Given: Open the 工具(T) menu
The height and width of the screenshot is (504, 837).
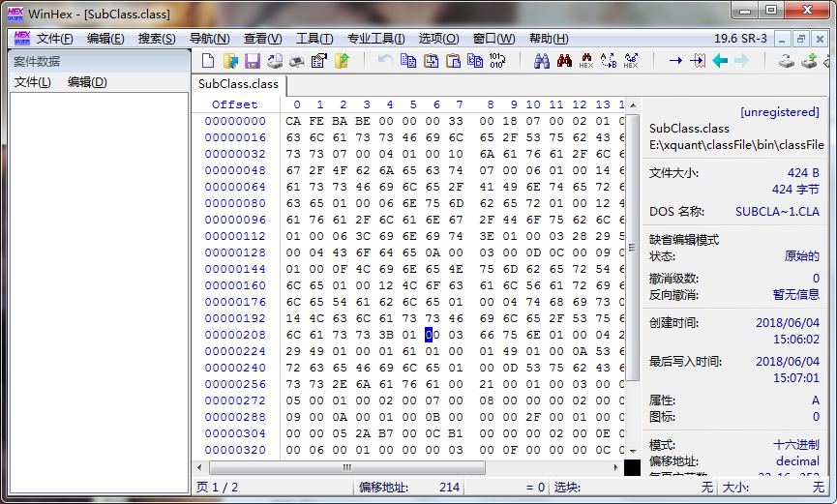Looking at the screenshot, I should [x=314, y=39].
